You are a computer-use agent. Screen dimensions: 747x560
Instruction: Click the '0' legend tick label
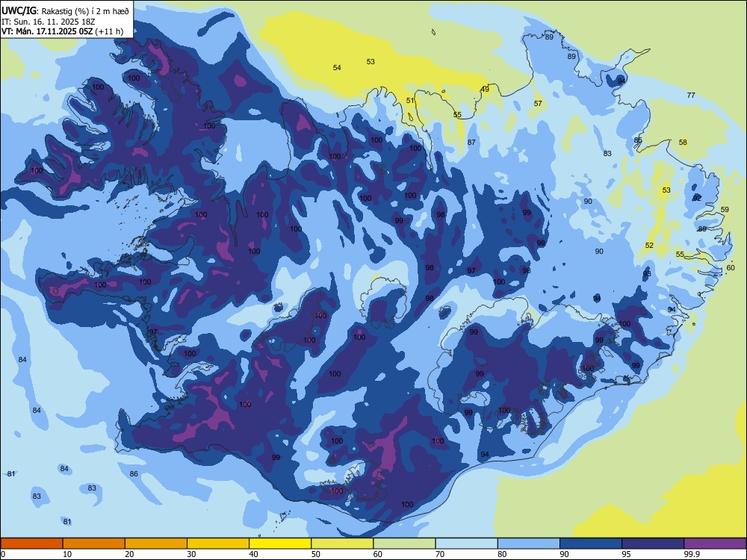3,554
